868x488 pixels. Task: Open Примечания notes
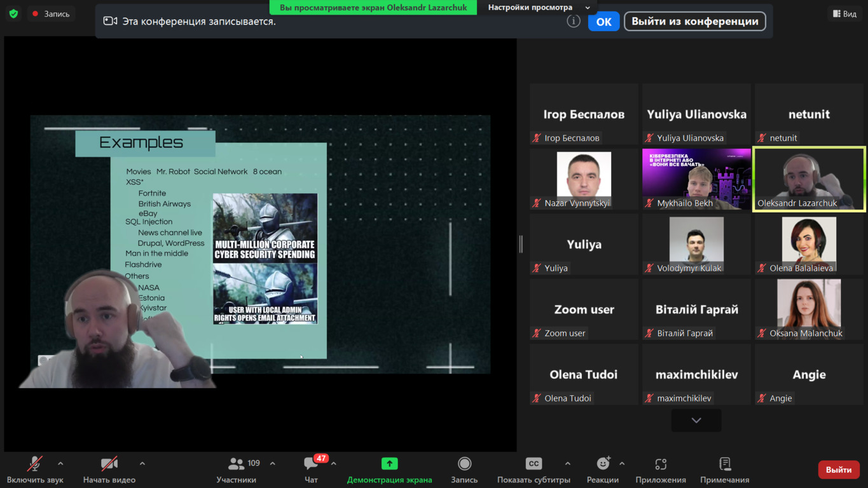[x=725, y=470]
